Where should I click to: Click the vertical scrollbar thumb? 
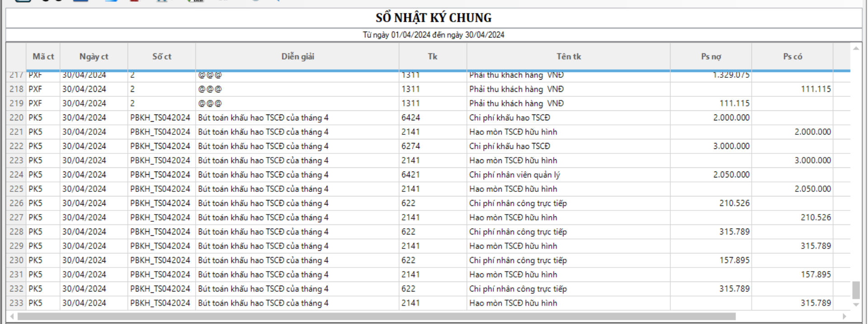point(856,290)
